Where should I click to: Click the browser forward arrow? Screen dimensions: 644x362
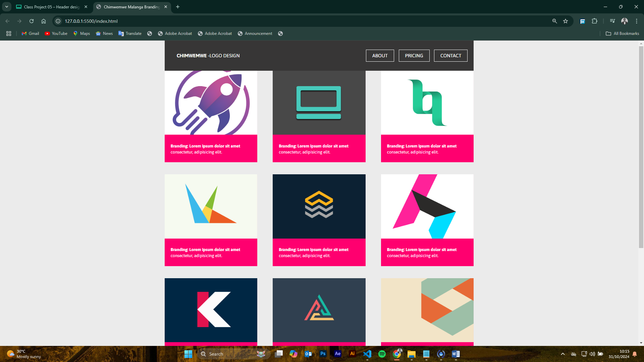pos(19,21)
